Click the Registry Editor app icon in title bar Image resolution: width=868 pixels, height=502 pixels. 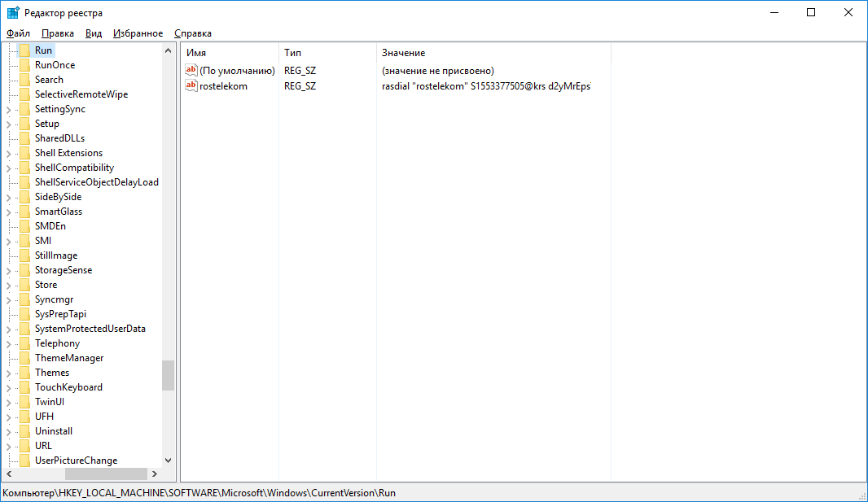13,13
